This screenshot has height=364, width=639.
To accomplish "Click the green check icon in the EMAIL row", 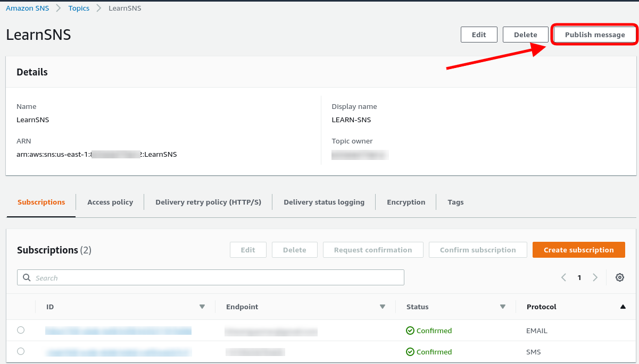I will point(410,331).
